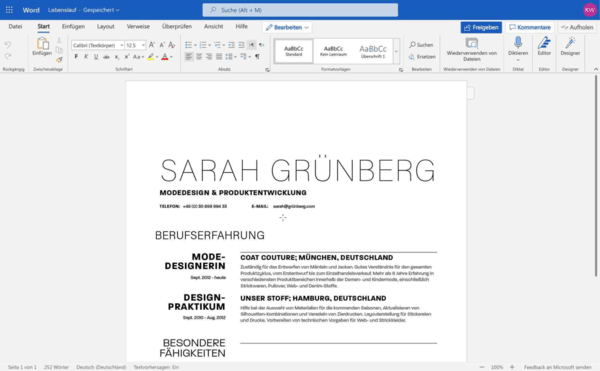Open the Bearbeiten mode menu
Image resolution: width=600 pixels, height=371 pixels.
pyautogui.click(x=287, y=27)
